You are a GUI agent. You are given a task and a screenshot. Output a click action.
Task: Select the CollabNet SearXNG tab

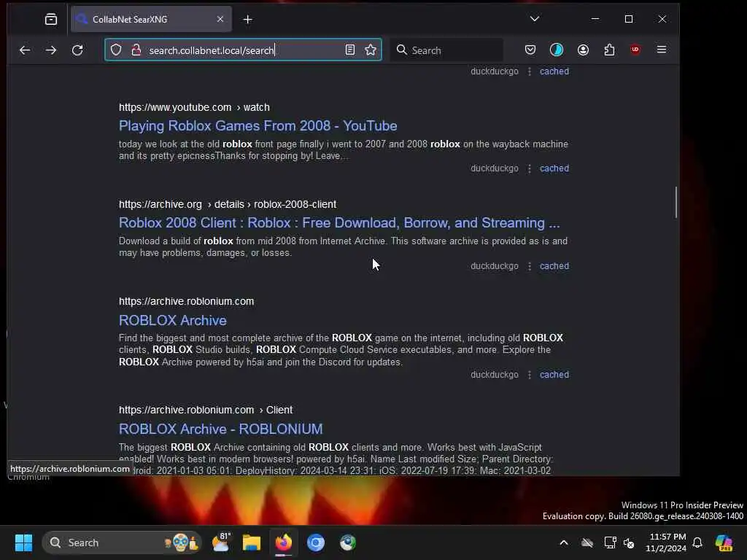[x=151, y=19]
